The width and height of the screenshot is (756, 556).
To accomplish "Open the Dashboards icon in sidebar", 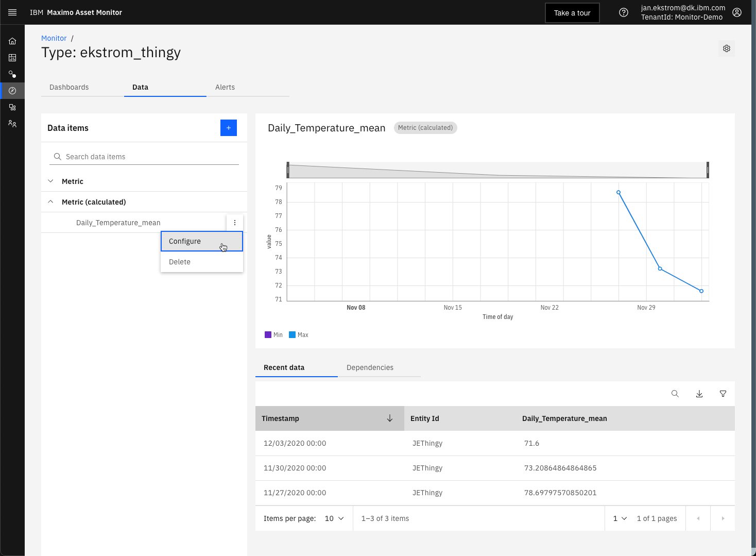I will click(12, 58).
